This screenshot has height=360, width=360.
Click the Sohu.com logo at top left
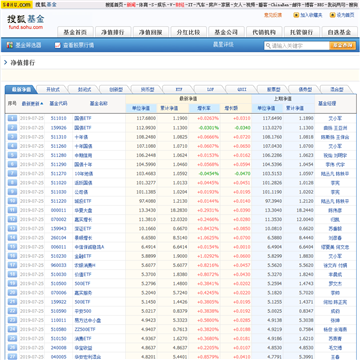point(17,5)
